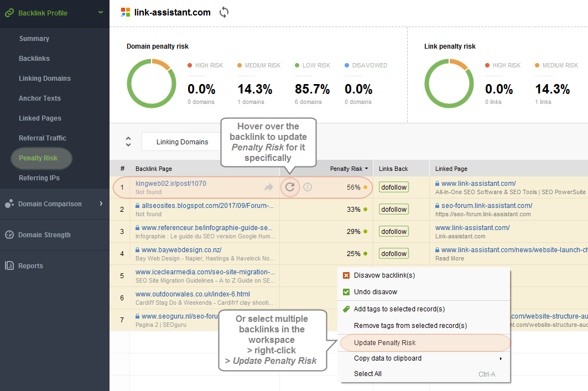Open www.outdoorwales.co.uk/index-6.html backlink
588x391 pixels.
(x=192, y=294)
